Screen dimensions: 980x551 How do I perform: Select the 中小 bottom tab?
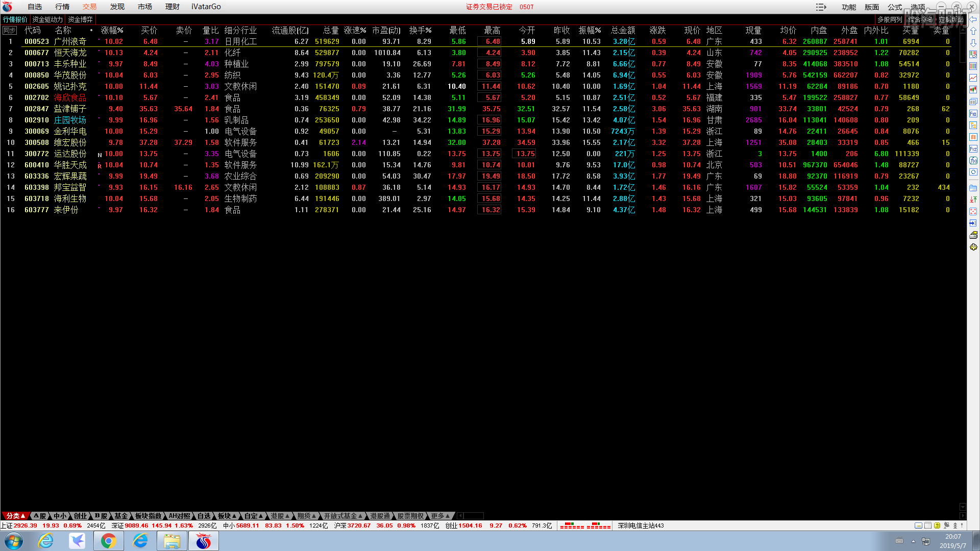60,516
